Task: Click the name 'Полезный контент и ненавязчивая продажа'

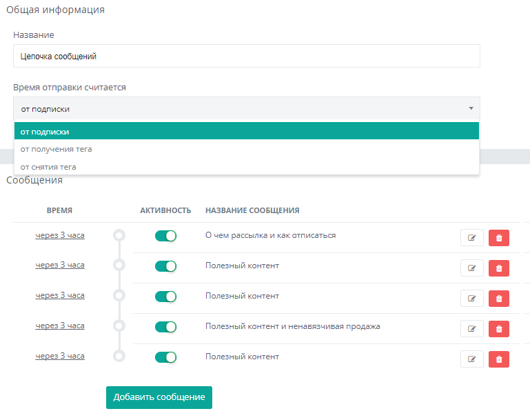Action: point(293,326)
